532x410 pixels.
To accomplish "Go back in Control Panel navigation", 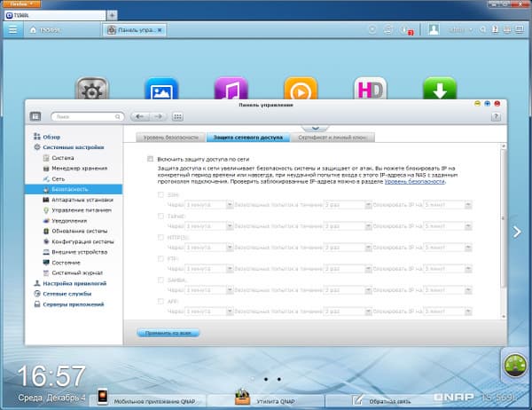I will (139, 116).
